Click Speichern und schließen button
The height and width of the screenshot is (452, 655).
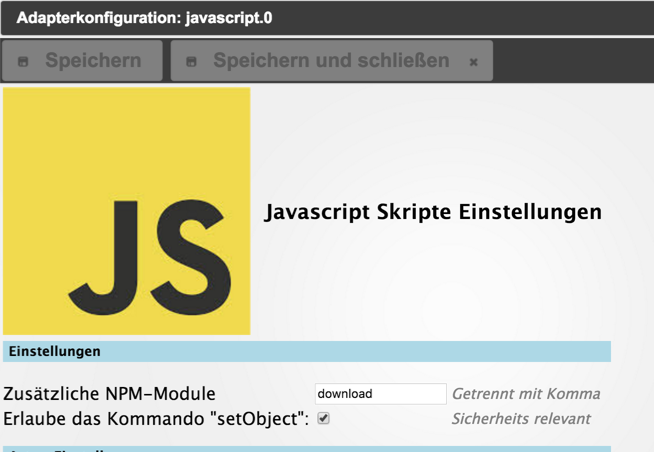tap(332, 61)
